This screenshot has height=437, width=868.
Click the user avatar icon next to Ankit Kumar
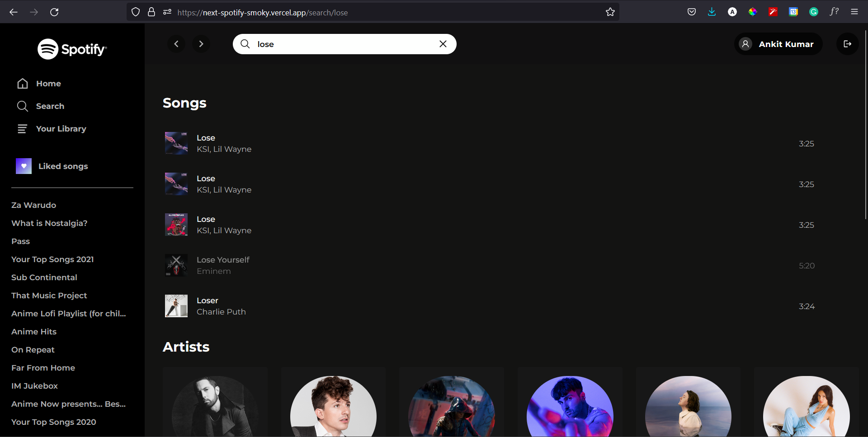click(x=745, y=44)
